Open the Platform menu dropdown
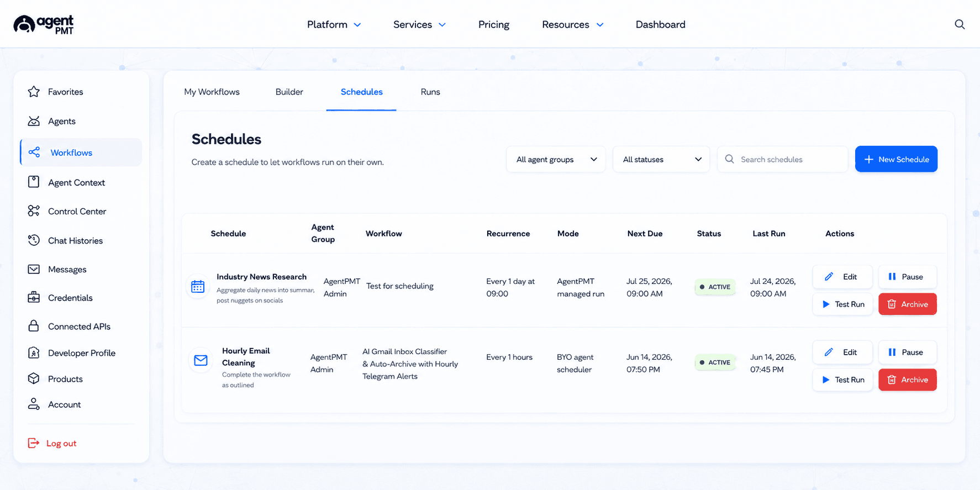This screenshot has width=980, height=490. click(334, 24)
